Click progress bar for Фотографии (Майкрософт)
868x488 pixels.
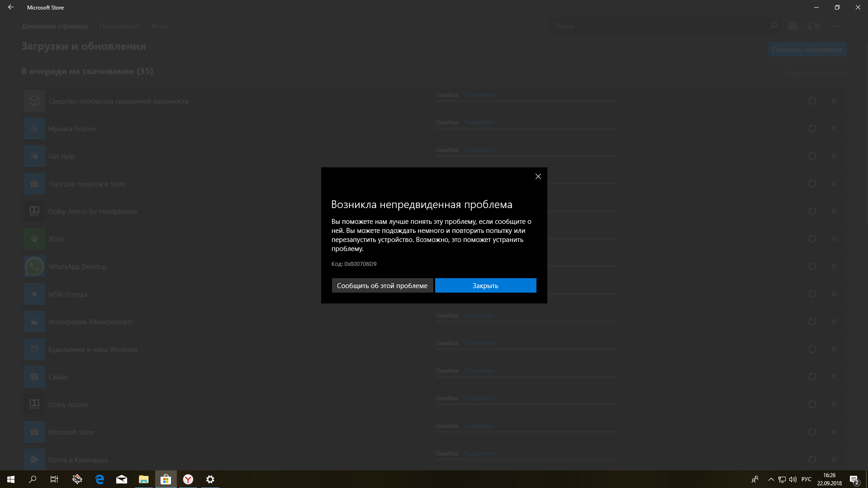pyautogui.click(x=526, y=322)
